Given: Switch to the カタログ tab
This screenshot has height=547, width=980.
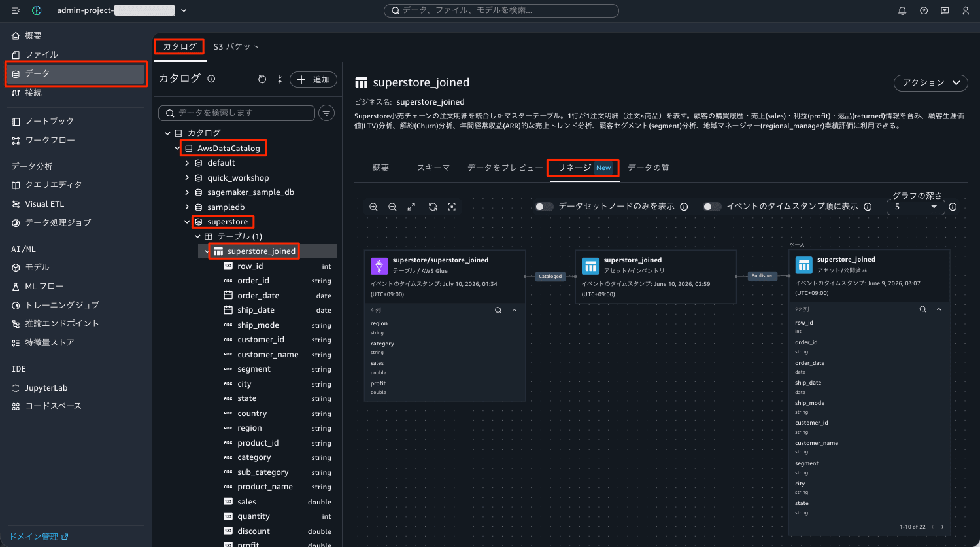Looking at the screenshot, I should point(180,46).
